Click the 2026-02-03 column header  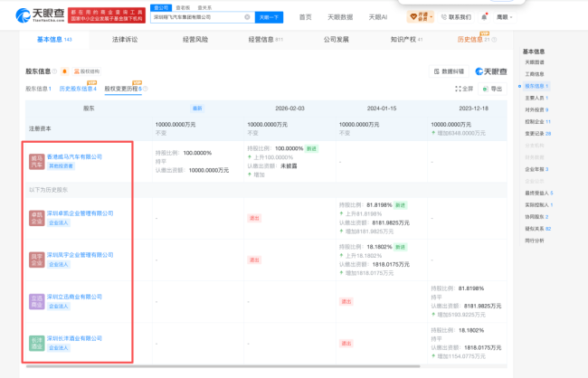click(x=289, y=109)
